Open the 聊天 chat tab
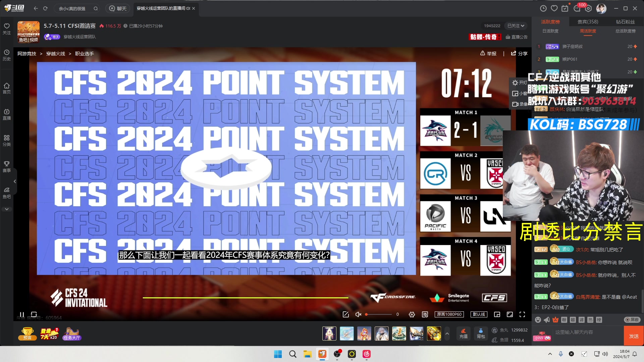 click(x=118, y=8)
